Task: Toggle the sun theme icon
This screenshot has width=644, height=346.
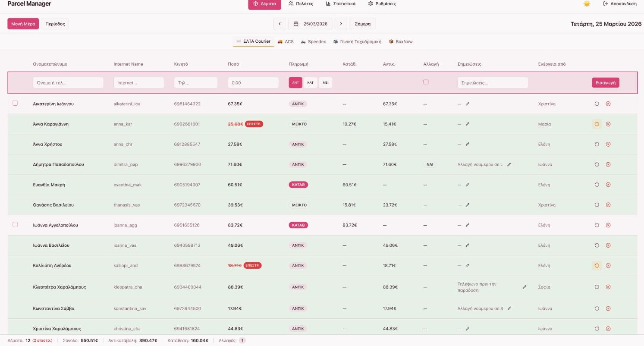Action: (587, 4)
